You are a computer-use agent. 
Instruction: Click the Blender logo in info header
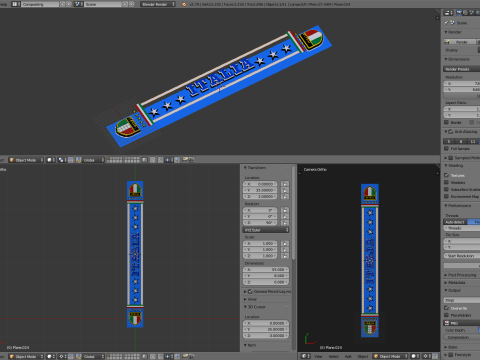tap(184, 4)
